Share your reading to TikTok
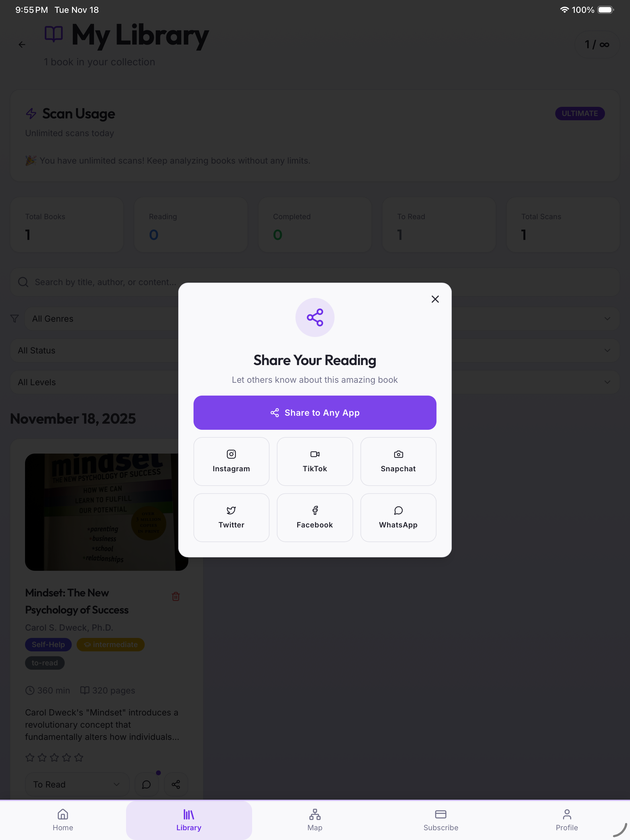Image resolution: width=630 pixels, height=840 pixels. pos(315,461)
